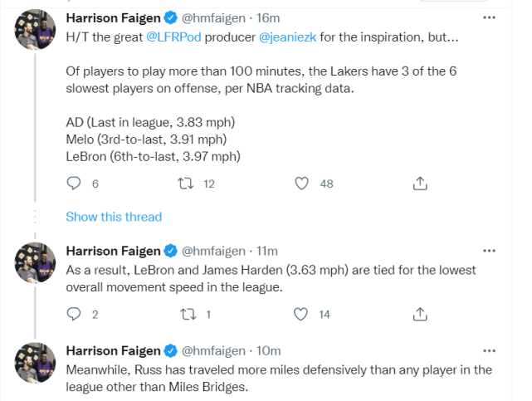Open the avatar on the 11m tweet
532x401 pixels.
click(x=33, y=265)
